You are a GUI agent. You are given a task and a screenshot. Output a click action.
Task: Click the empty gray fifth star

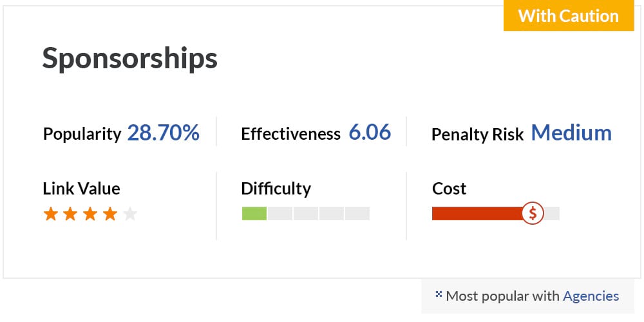click(130, 214)
